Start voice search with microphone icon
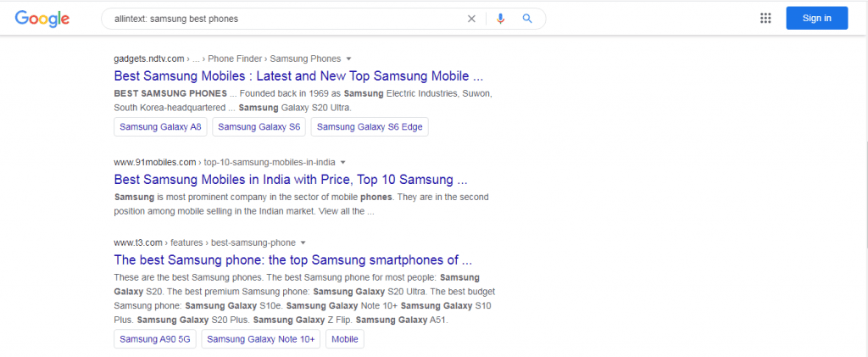Image resolution: width=868 pixels, height=357 pixels. [500, 19]
